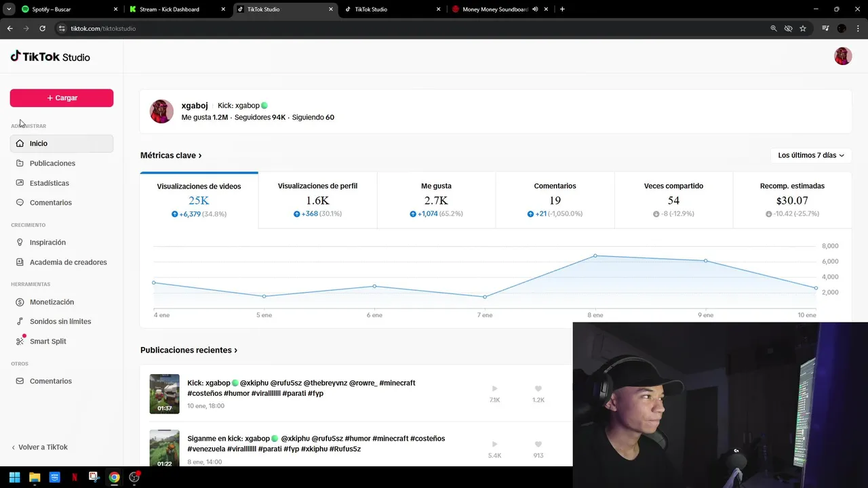
Task: Select Me gusta metric tab
Action: [x=436, y=200]
